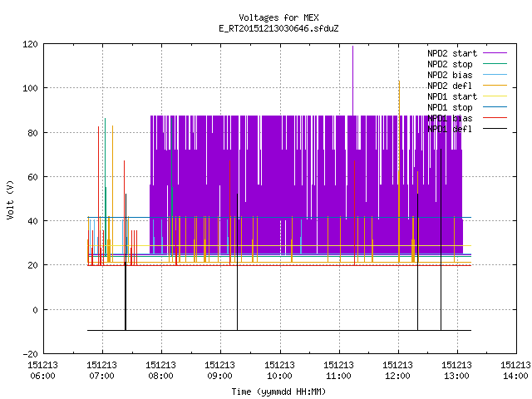Click the 0 y-axis tick label
Screen dimensions: 532x399
click(x=35, y=310)
